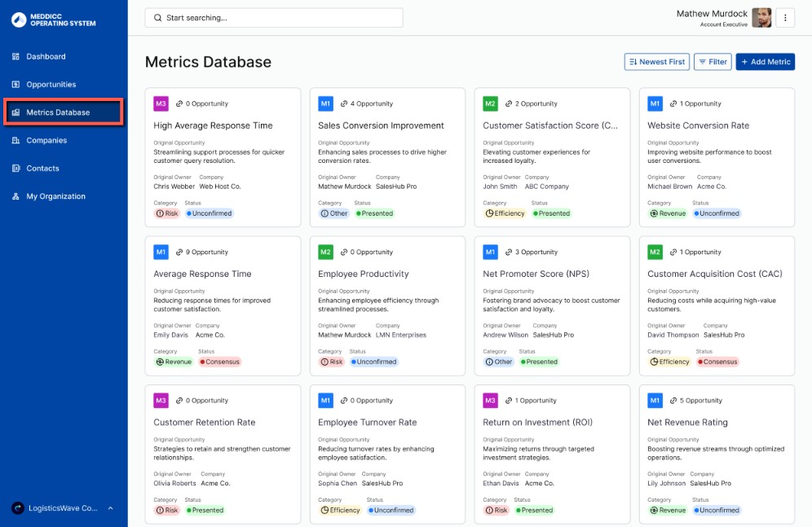
Task: Open the Newest First sort dropdown
Action: (x=656, y=61)
